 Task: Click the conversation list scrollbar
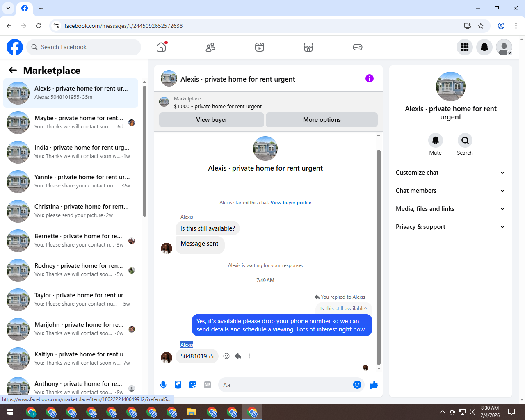[144, 151]
